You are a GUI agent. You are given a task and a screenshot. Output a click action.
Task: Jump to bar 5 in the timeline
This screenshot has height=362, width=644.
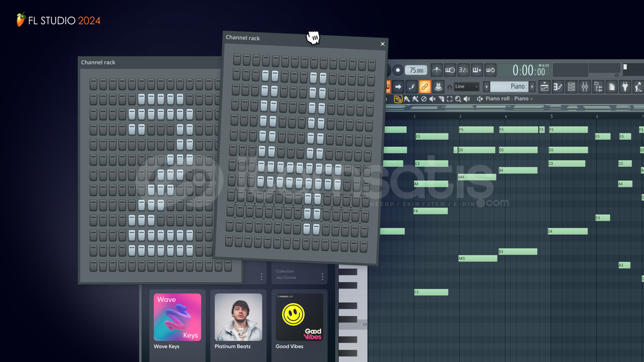tap(551, 116)
